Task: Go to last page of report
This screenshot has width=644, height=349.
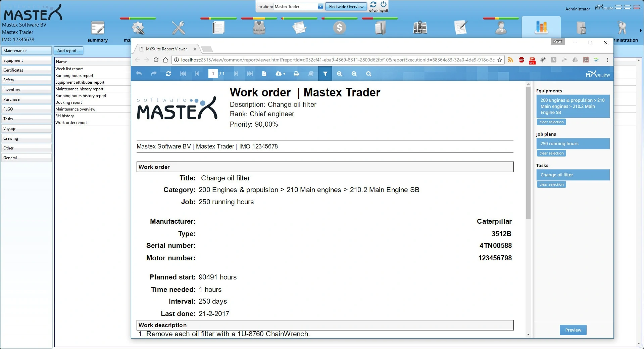Action: point(250,74)
